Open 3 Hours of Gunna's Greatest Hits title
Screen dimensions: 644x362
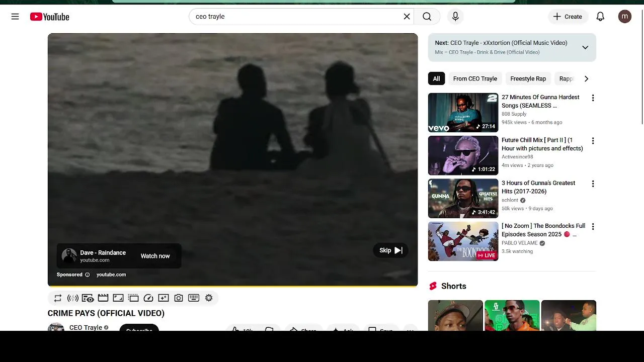[x=538, y=187]
